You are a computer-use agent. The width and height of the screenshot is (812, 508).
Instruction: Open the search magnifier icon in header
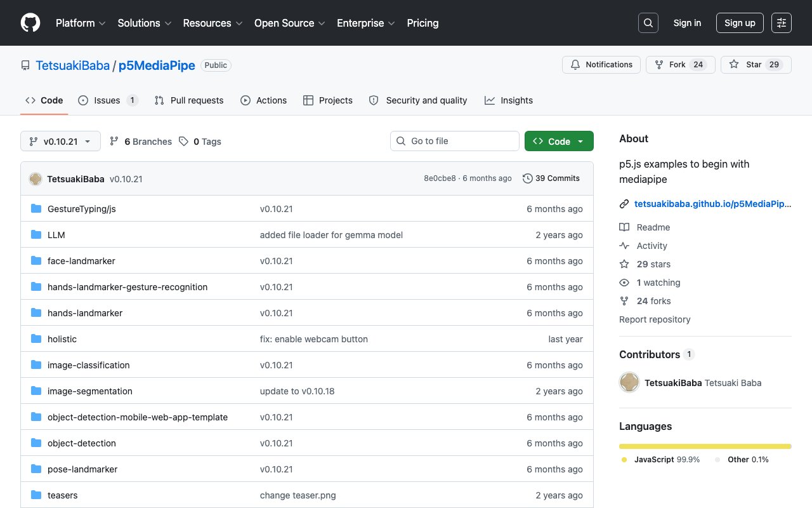pyautogui.click(x=648, y=23)
